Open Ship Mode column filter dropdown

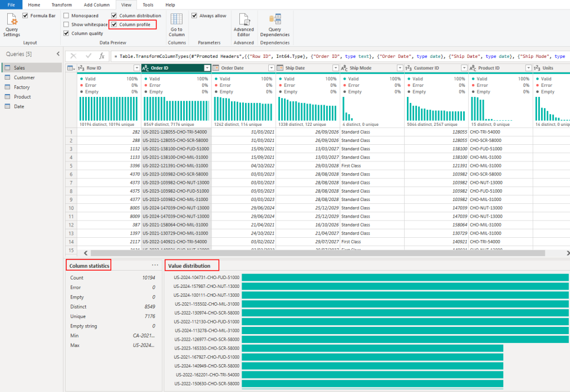pos(400,68)
